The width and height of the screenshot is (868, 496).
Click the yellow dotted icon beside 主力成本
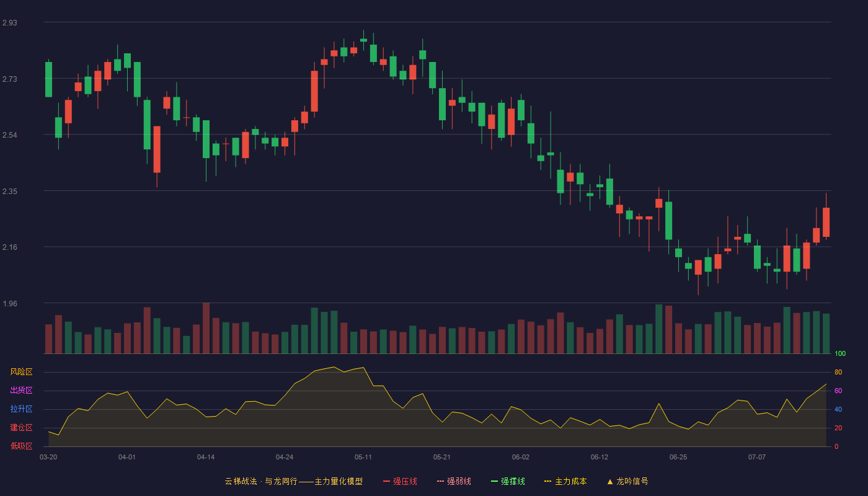coord(547,481)
